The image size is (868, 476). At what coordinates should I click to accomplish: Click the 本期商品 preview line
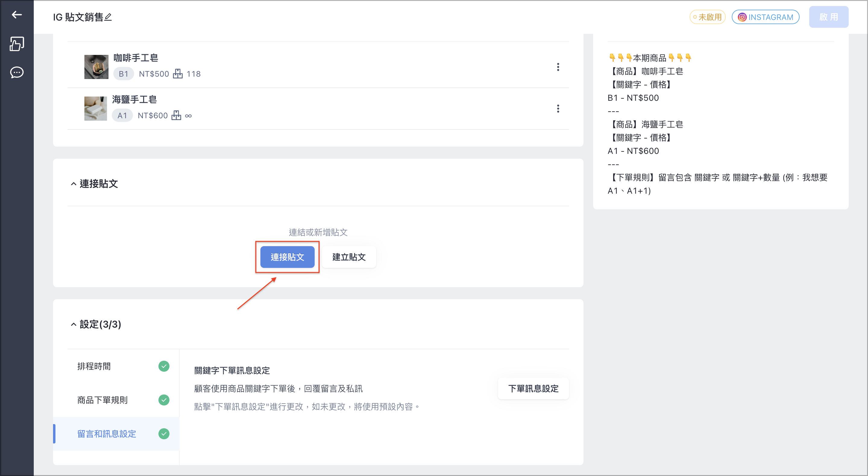coord(650,58)
